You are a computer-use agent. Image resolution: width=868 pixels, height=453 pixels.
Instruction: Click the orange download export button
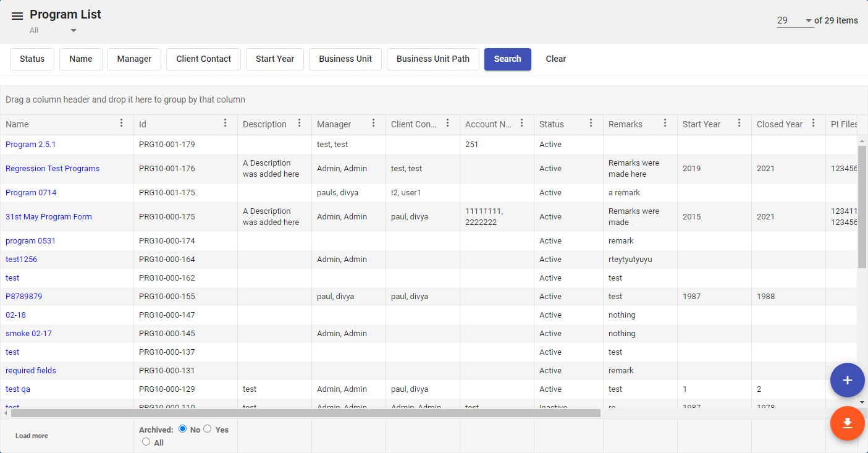847,423
